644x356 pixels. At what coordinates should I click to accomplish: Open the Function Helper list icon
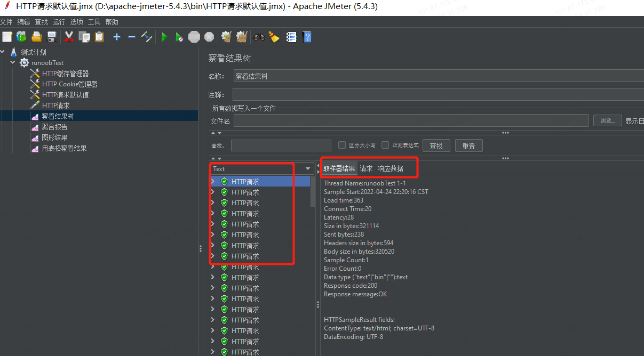coord(291,37)
